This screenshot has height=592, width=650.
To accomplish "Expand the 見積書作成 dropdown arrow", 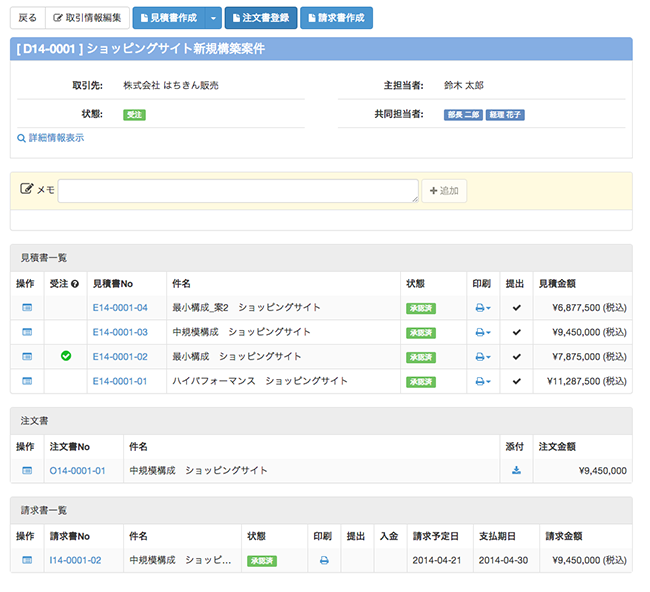I will point(213,18).
